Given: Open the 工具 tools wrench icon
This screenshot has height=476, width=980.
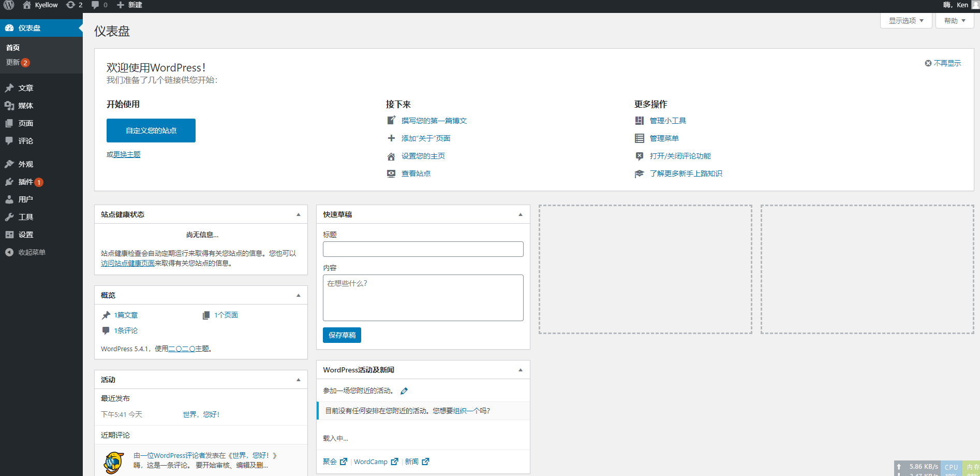Looking at the screenshot, I should [9, 217].
